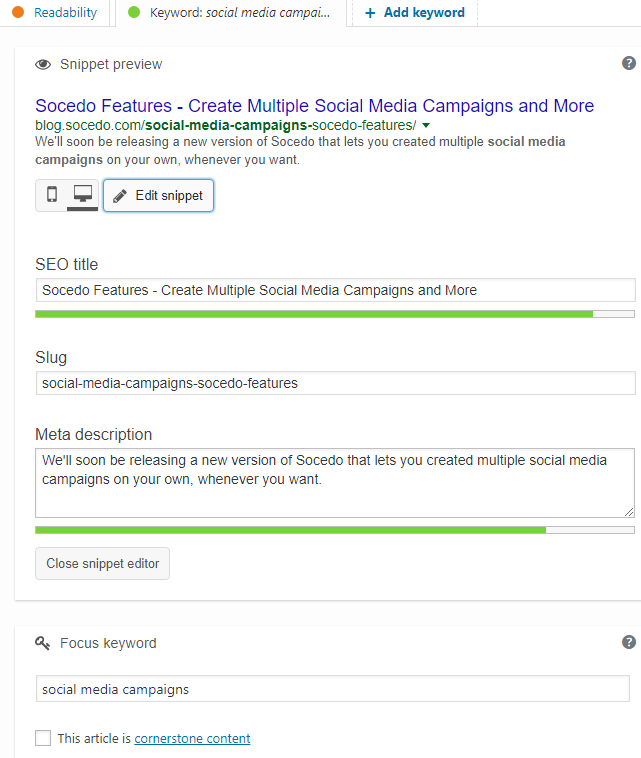Image resolution: width=641 pixels, height=758 pixels.
Task: Click the Snippet preview heading
Action: [x=111, y=64]
